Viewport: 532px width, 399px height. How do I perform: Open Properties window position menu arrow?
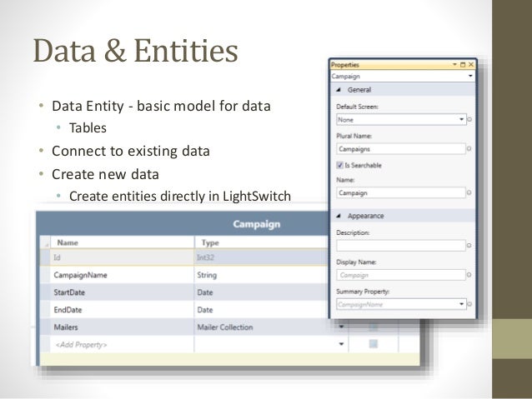click(455, 63)
